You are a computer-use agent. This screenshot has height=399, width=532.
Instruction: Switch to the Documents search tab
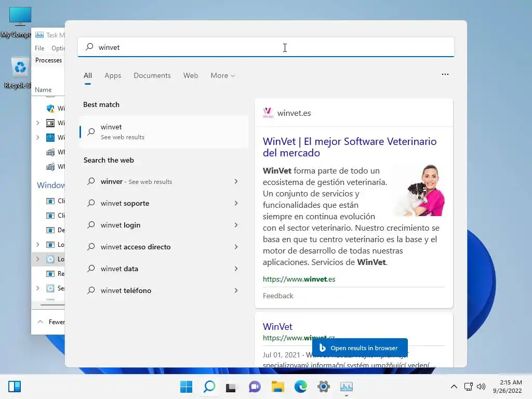[152, 75]
